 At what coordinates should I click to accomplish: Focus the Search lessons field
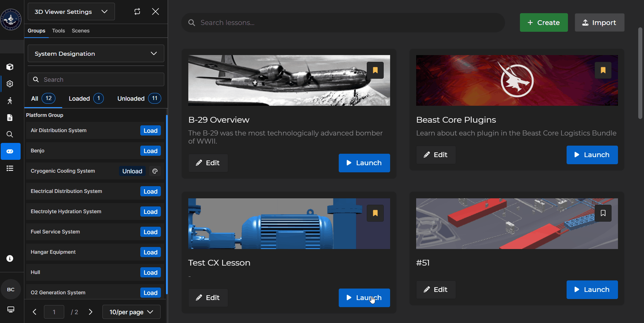(x=343, y=23)
